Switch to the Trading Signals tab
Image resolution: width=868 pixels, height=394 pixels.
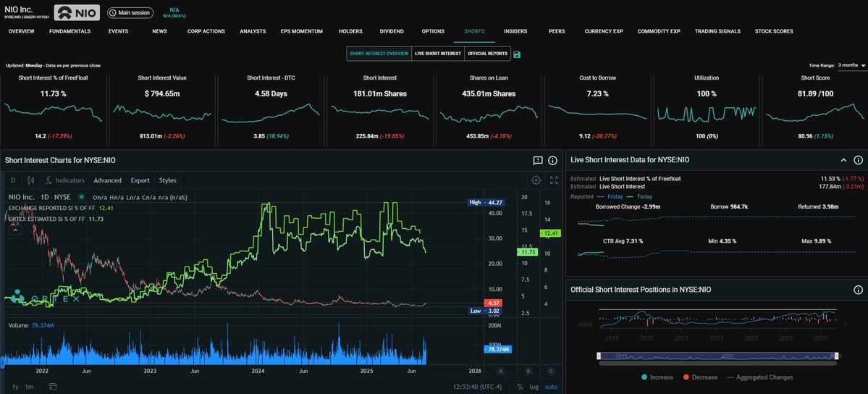click(717, 32)
